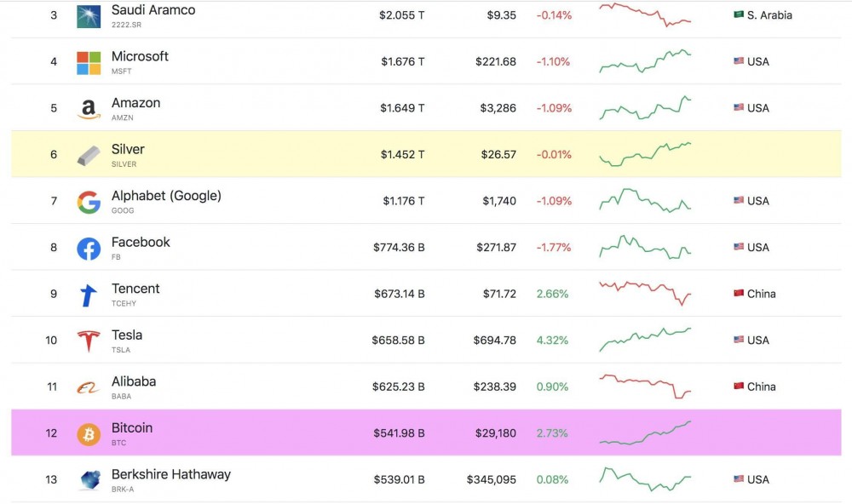Click the Berkshire Hathaway company name
The image size is (852, 504).
pyautogui.click(x=170, y=474)
